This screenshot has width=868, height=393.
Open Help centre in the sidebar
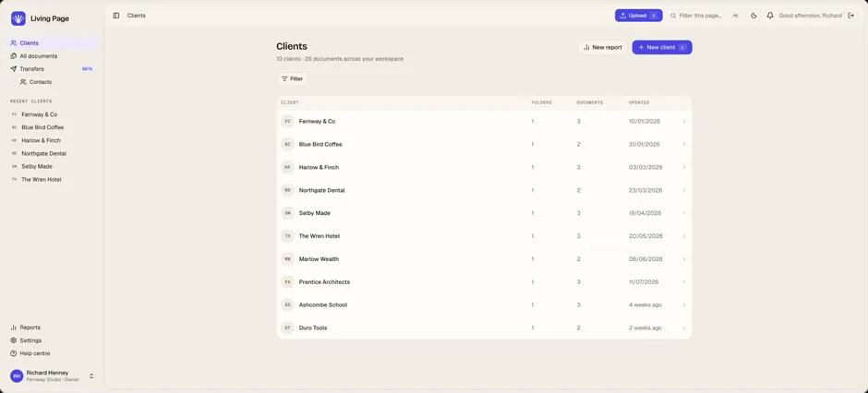click(x=54, y=353)
